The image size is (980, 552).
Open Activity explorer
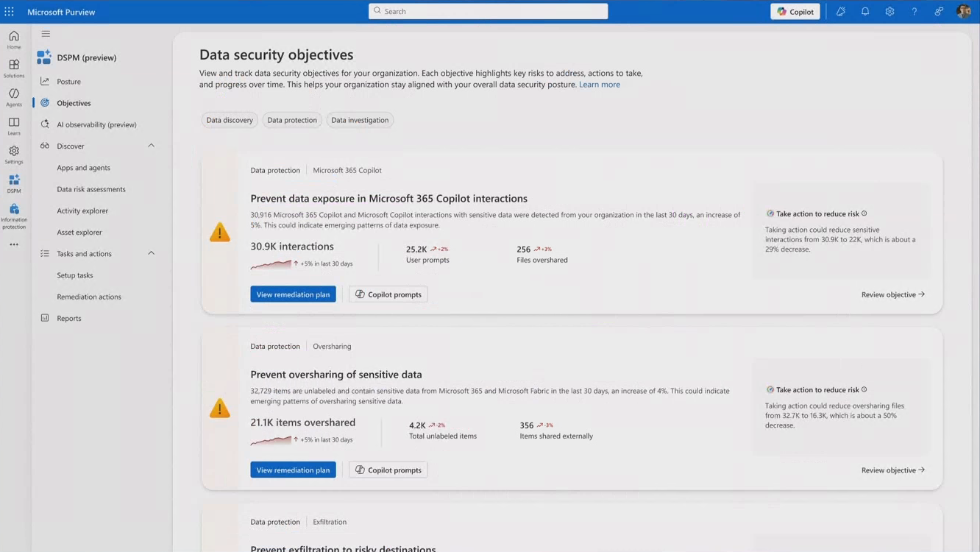tap(82, 210)
